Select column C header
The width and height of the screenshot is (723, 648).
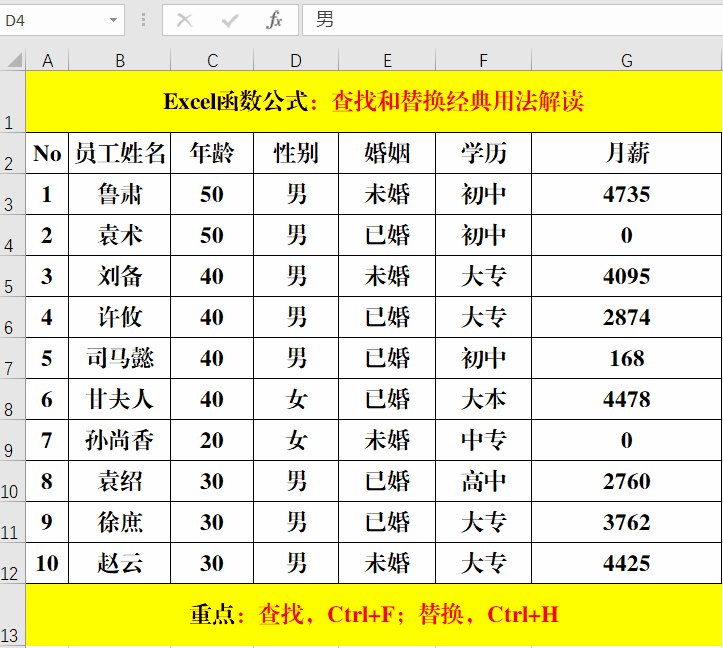point(212,60)
